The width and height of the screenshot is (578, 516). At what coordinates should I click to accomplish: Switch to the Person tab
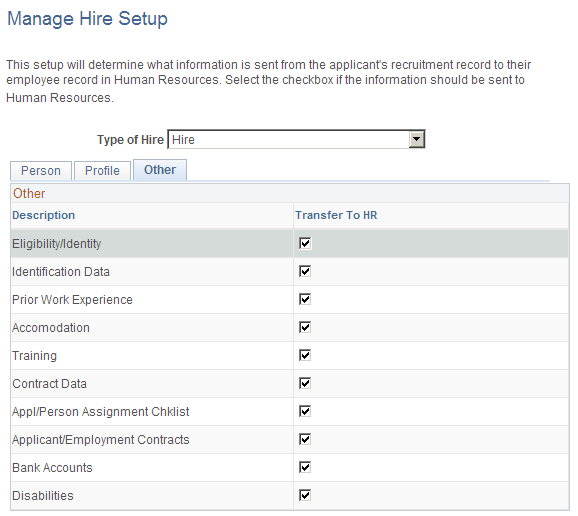[41, 171]
